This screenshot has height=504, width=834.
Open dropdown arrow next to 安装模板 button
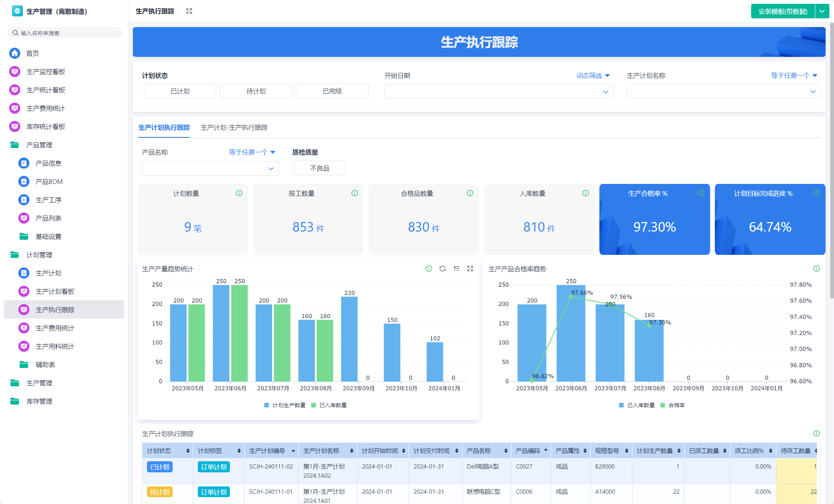[822, 11]
